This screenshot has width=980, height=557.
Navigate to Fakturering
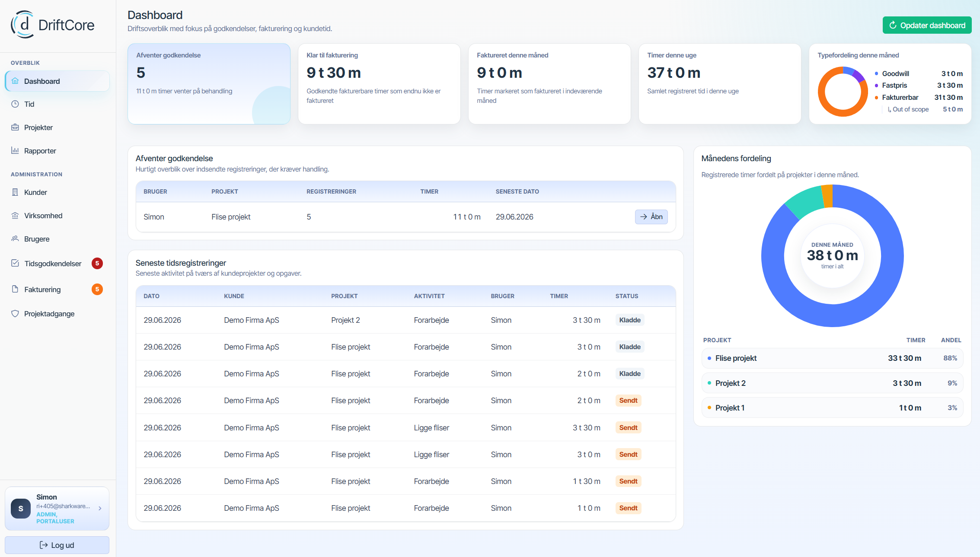[x=57, y=289]
